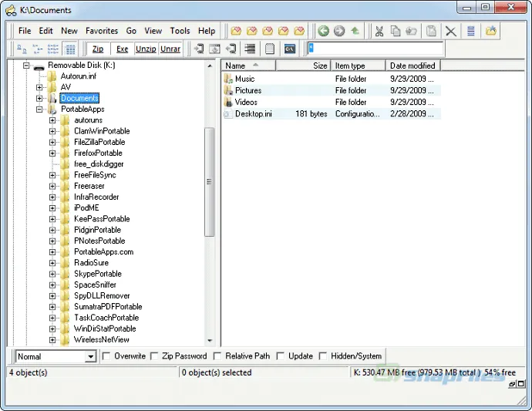
Task: Click the Exe button
Action: (122, 49)
